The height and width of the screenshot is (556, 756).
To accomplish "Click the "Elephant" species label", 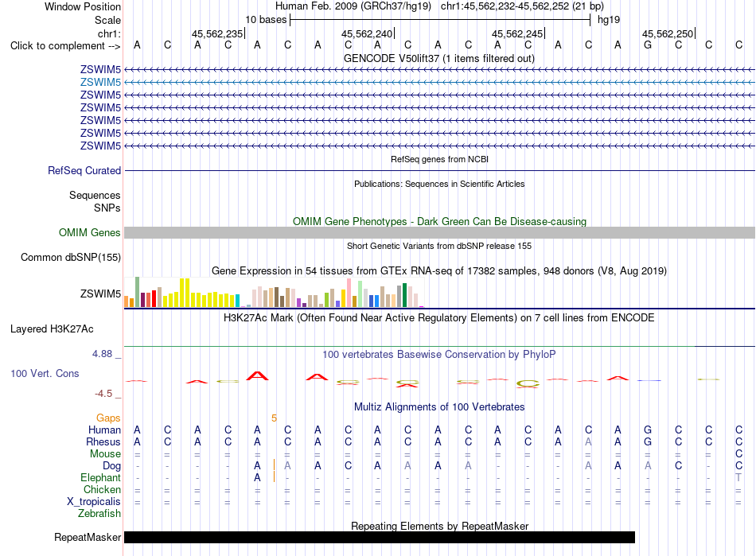I will (x=101, y=477).
